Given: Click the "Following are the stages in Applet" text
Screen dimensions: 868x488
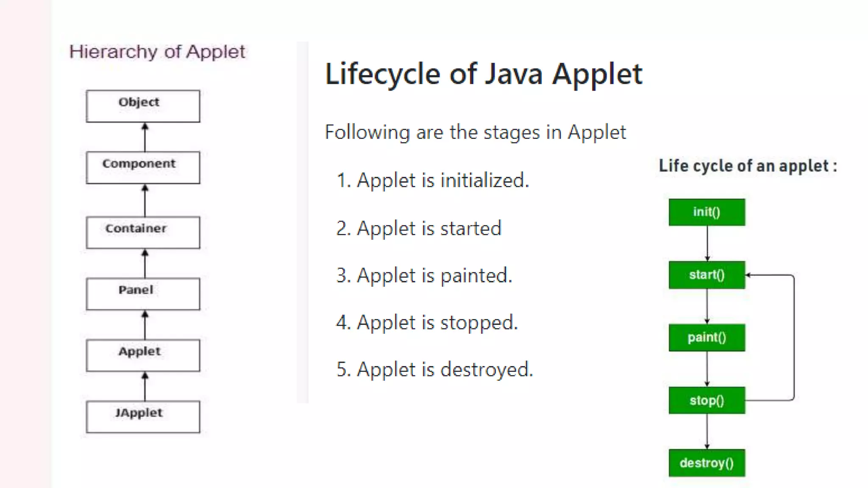Looking at the screenshot, I should click(x=475, y=132).
